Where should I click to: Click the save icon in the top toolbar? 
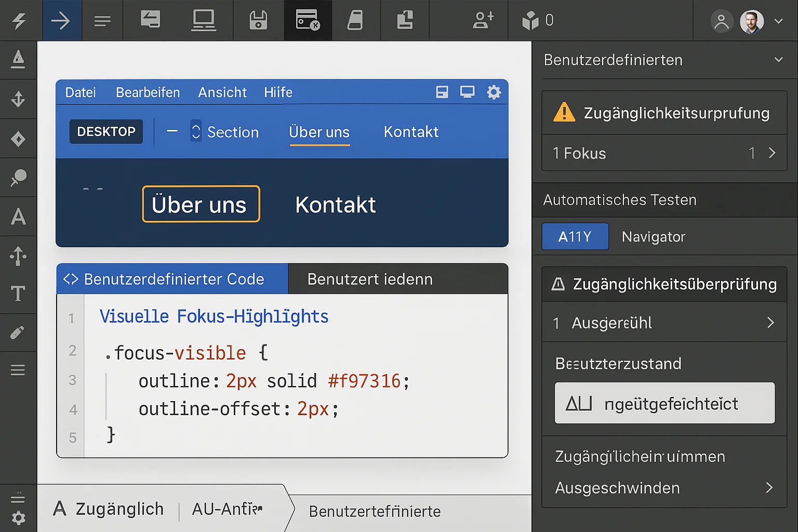pyautogui.click(x=258, y=20)
